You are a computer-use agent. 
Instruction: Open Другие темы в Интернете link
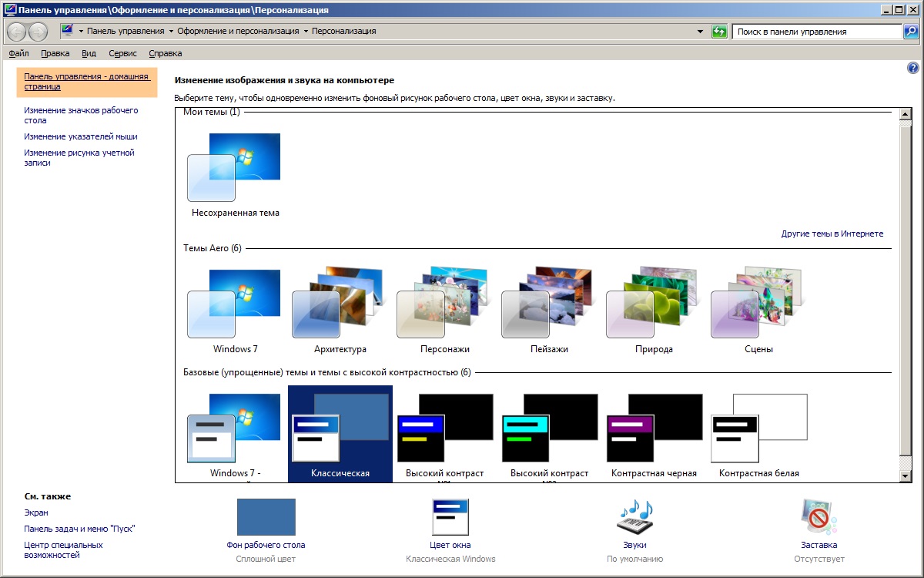pyautogui.click(x=832, y=234)
